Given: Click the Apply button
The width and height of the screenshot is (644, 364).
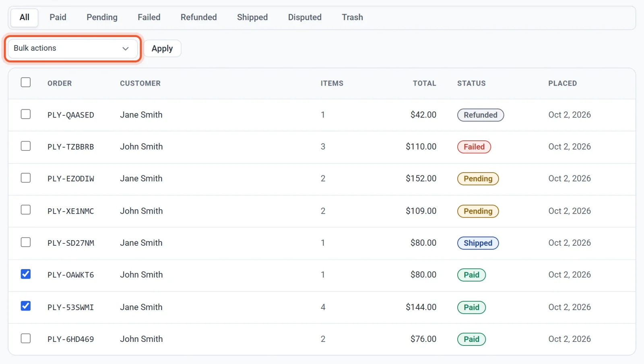Looking at the screenshot, I should 162,48.
